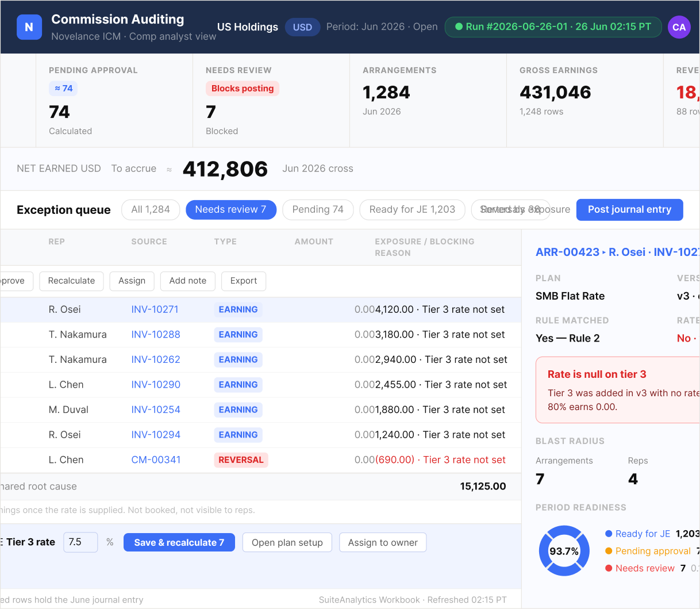Open the Arrangements 1,284 card
Screen dimensions: 700x609
[x=428, y=101]
